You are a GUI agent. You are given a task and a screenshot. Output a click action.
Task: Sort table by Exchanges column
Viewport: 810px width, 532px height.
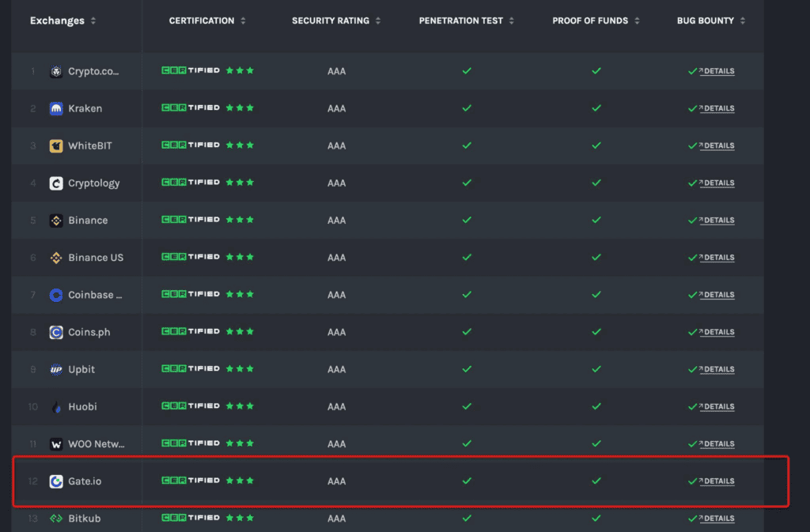[93, 21]
